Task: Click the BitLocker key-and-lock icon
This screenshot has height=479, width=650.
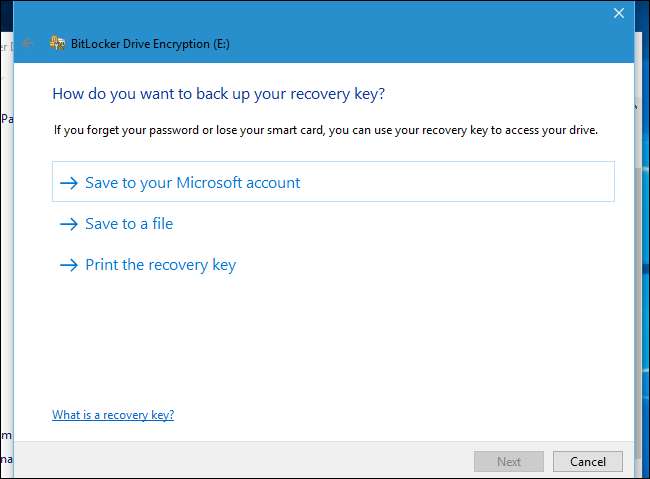Action: [58, 43]
